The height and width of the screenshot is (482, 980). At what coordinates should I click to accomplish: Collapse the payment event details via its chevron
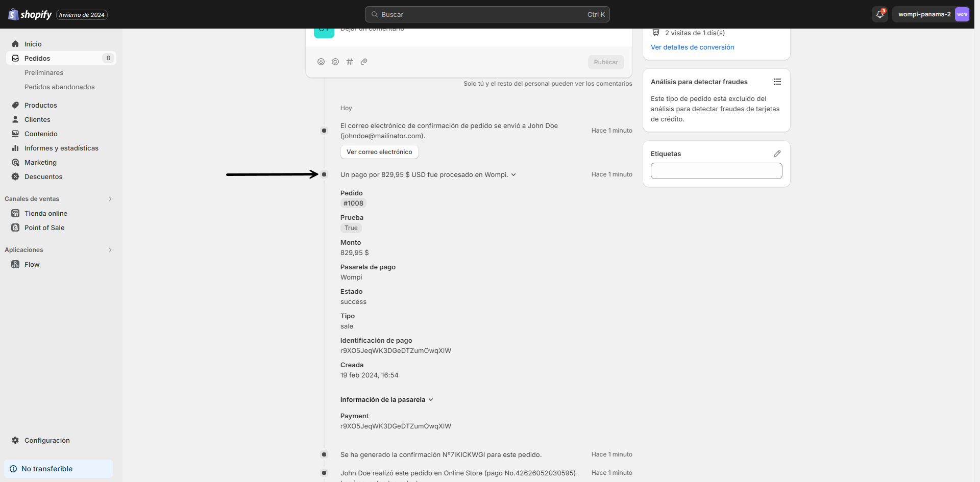[513, 174]
